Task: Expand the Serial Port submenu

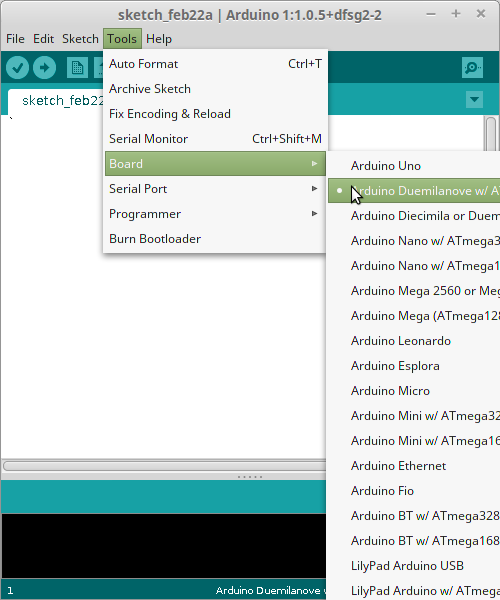Action: (x=215, y=189)
